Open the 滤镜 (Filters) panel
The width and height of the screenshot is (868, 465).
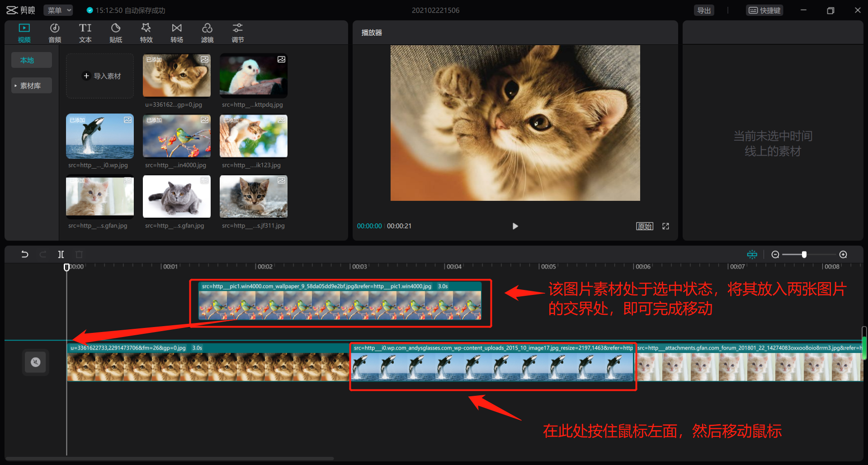click(208, 32)
